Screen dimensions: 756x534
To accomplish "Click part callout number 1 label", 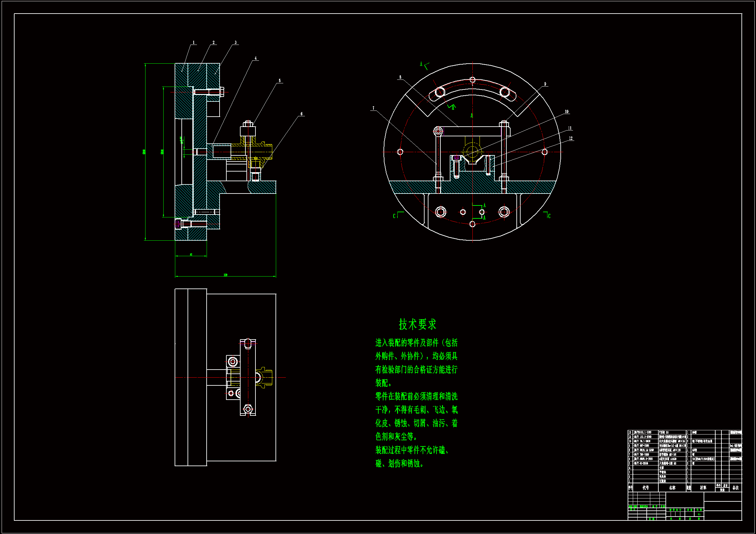I will (194, 42).
